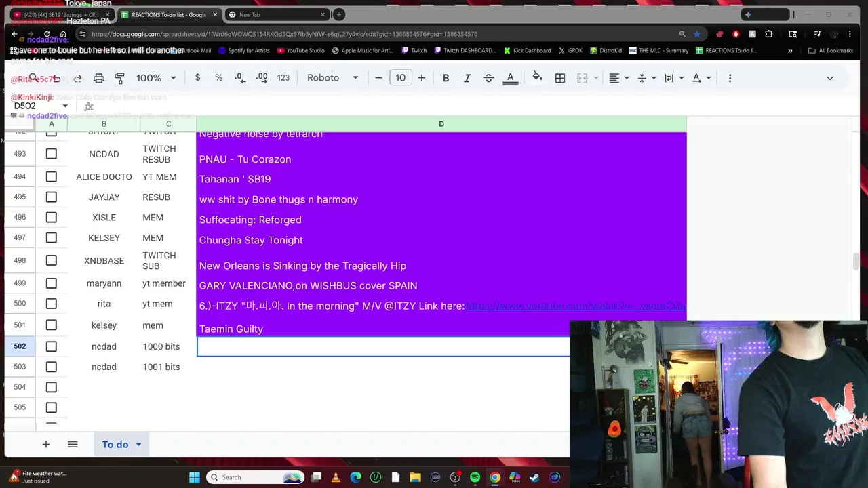Viewport: 868px width, 488px height.
Task: Open the All sheets list icon
Action: 73,445
